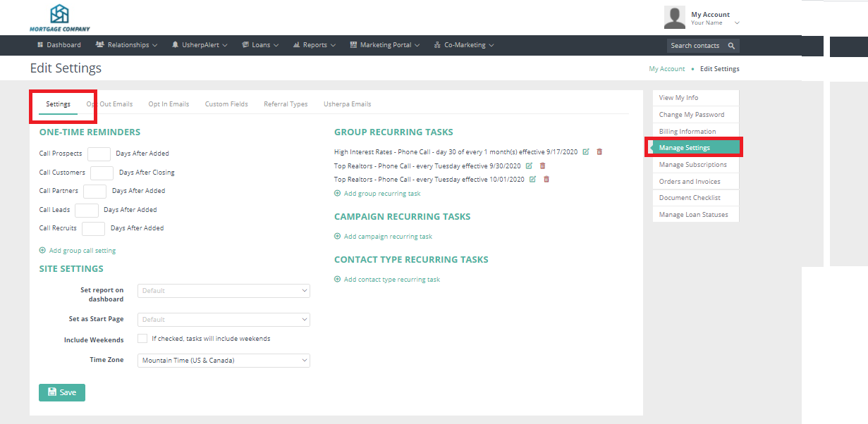Viewport: 868px width, 424px height.
Task: Expand the Time Zone dropdown
Action: (224, 361)
